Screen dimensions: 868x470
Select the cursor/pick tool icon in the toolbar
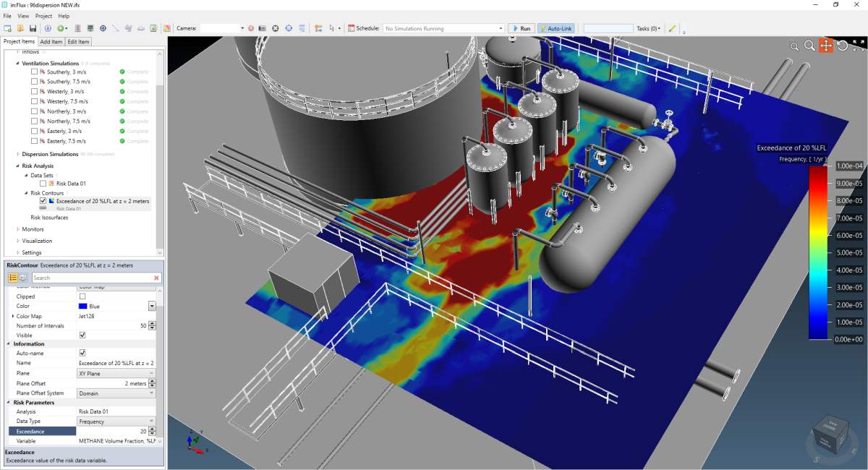tap(331, 27)
